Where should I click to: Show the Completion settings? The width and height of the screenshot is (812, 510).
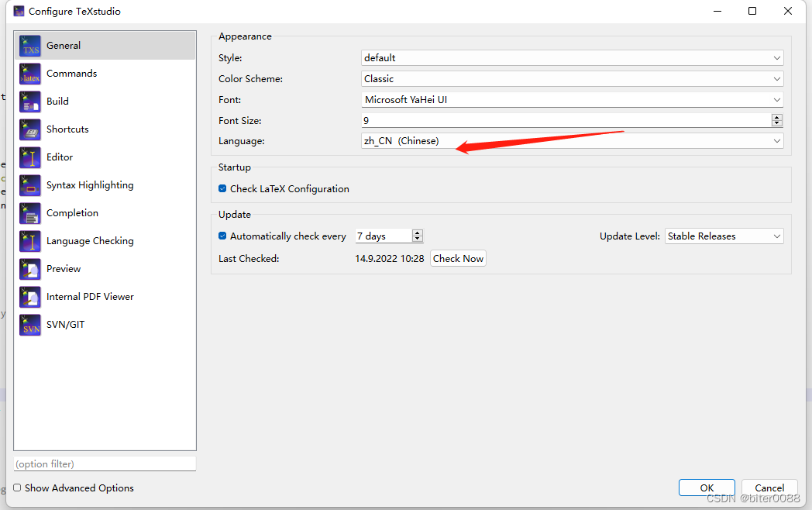click(x=105, y=214)
